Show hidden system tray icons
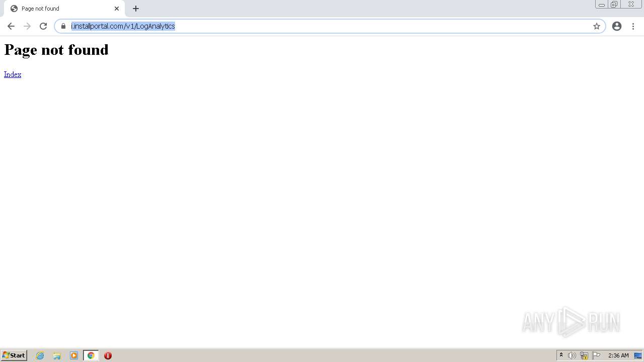644x362 pixels. 561,355
